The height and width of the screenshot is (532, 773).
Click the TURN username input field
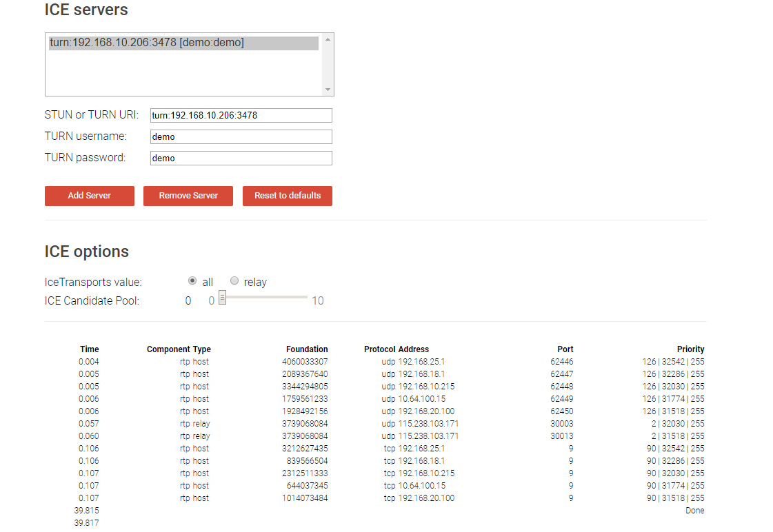[241, 136]
